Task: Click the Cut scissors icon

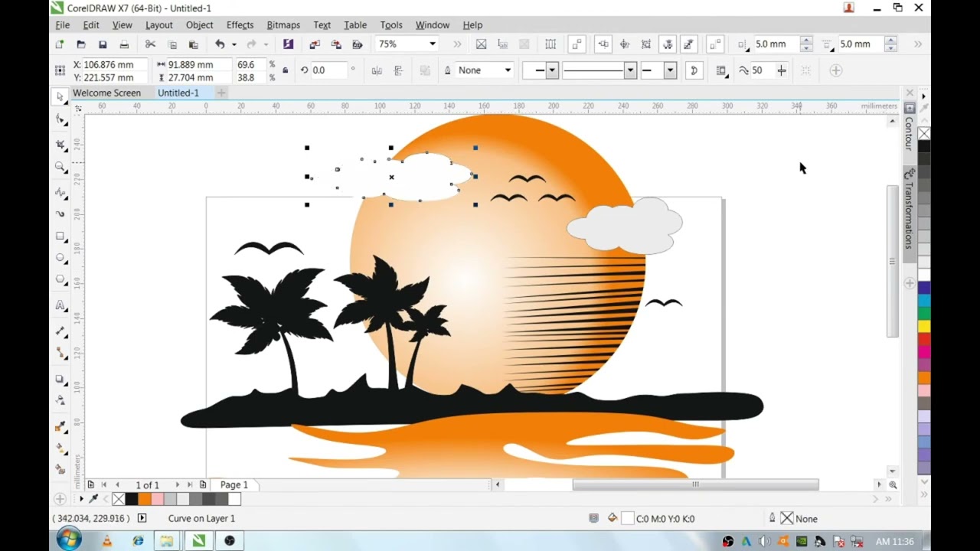Action: [151, 44]
